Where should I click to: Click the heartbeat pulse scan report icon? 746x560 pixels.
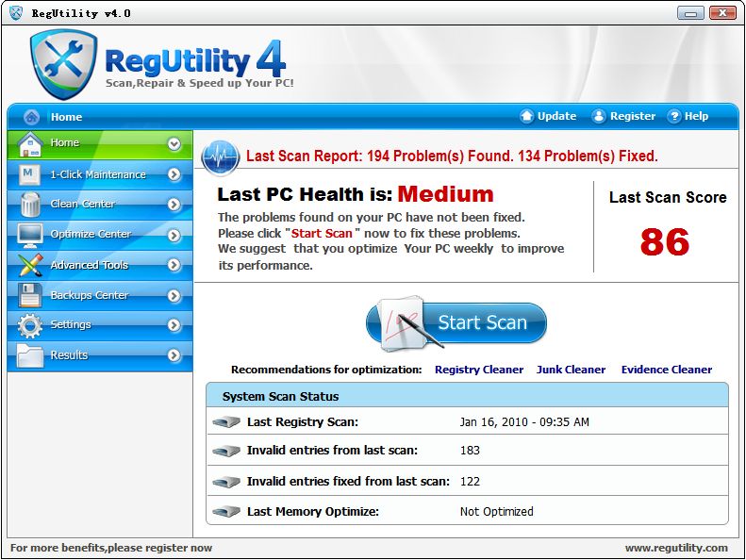pyautogui.click(x=221, y=156)
